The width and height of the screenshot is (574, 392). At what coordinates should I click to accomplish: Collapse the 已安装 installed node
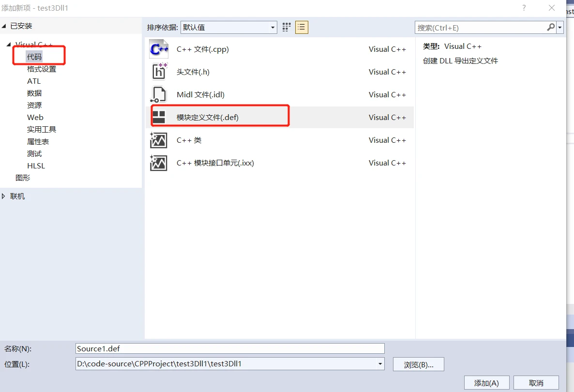point(4,26)
